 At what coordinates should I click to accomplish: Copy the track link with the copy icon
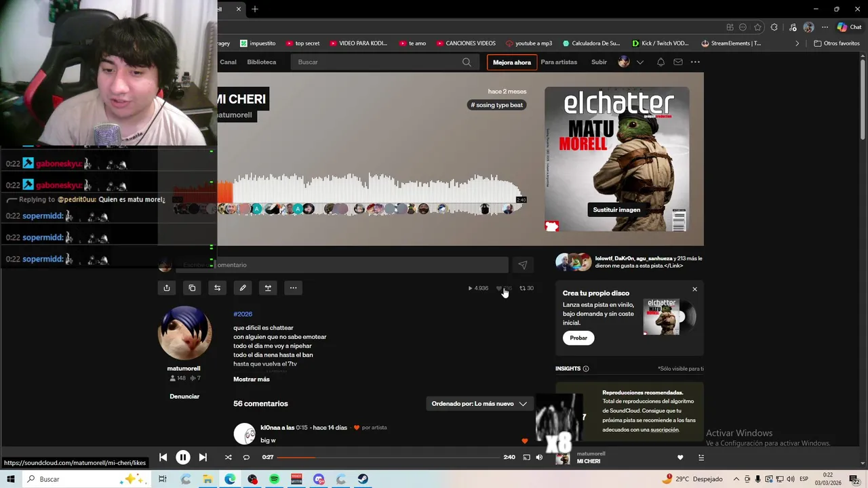[x=192, y=288]
